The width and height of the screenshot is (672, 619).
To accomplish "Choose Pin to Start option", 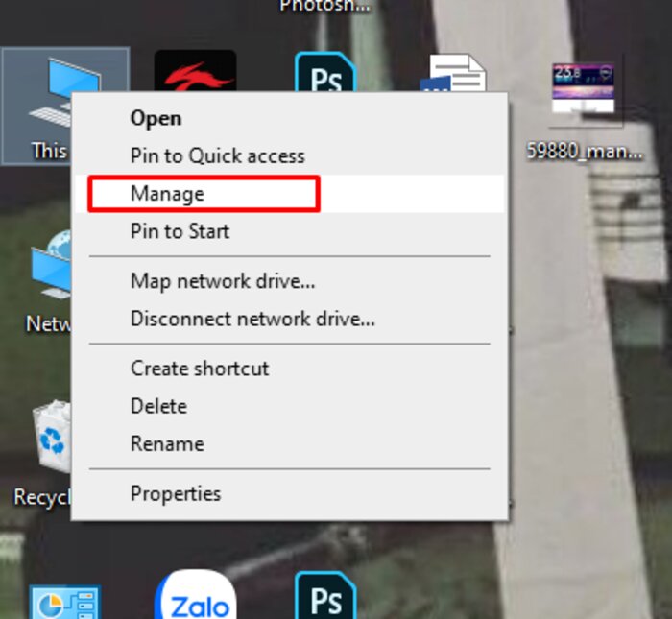I will coord(180,231).
